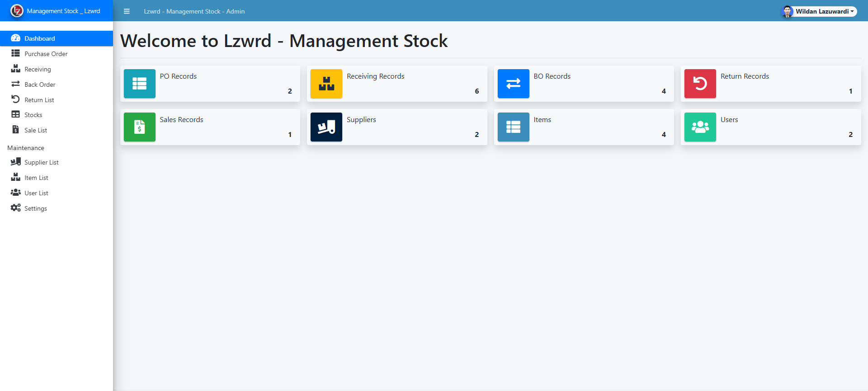The image size is (868, 391).
Task: Open Purchase Order in the sidebar
Action: (46, 54)
